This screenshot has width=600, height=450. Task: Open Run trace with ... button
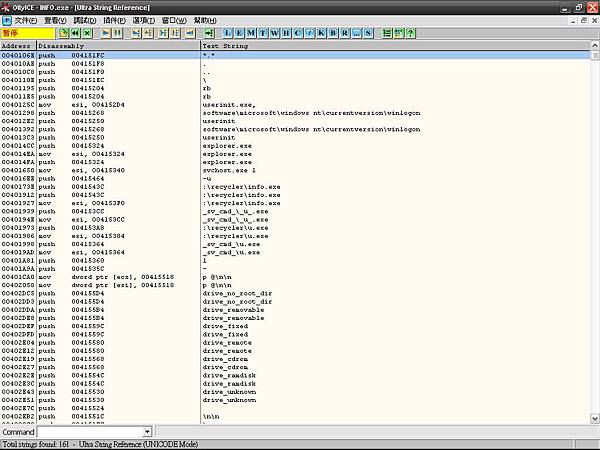point(357,33)
